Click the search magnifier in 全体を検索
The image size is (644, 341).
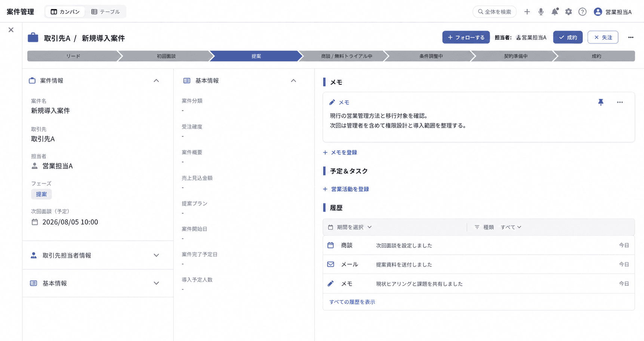481,12
